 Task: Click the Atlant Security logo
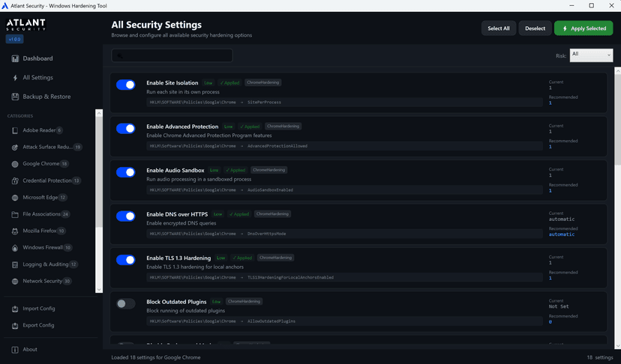tap(25, 25)
